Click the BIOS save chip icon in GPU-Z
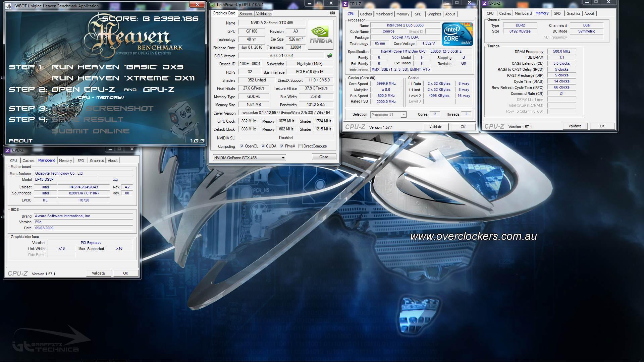The height and width of the screenshot is (362, 644). [330, 56]
